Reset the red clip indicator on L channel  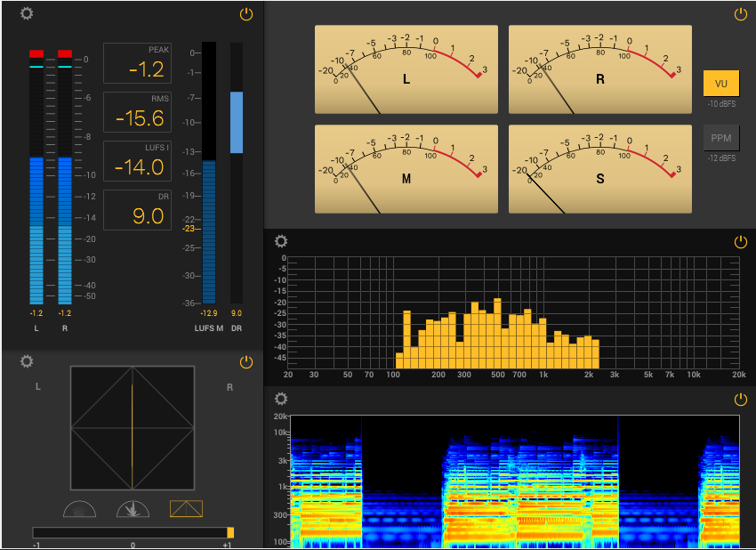pyautogui.click(x=36, y=53)
